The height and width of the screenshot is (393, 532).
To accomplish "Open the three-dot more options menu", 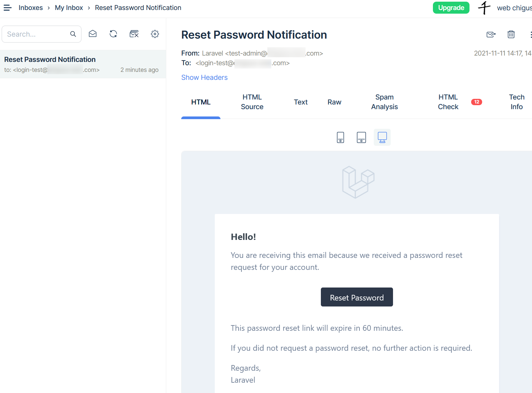I will coord(531,34).
